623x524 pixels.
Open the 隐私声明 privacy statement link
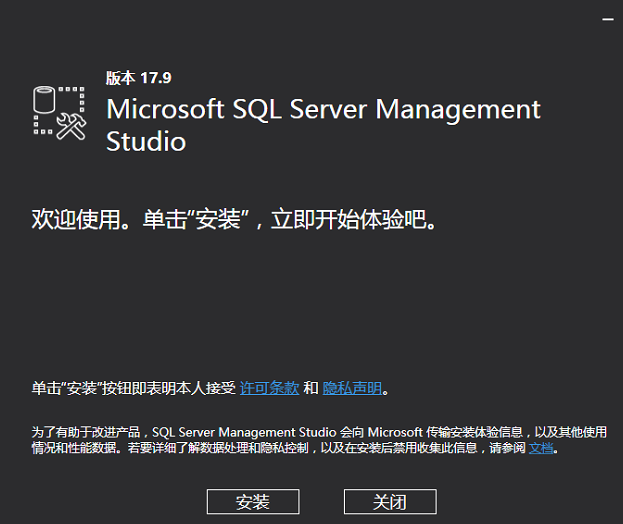coord(352,388)
